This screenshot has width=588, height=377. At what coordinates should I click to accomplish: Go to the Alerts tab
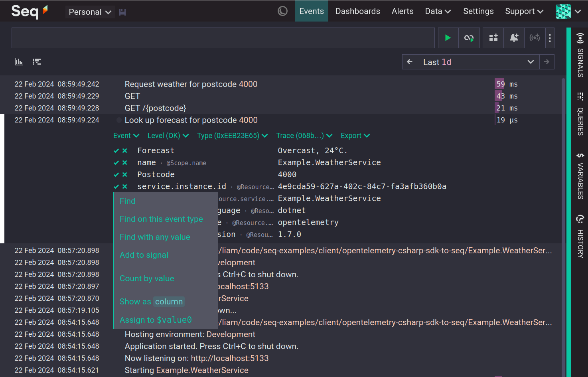[403, 11]
